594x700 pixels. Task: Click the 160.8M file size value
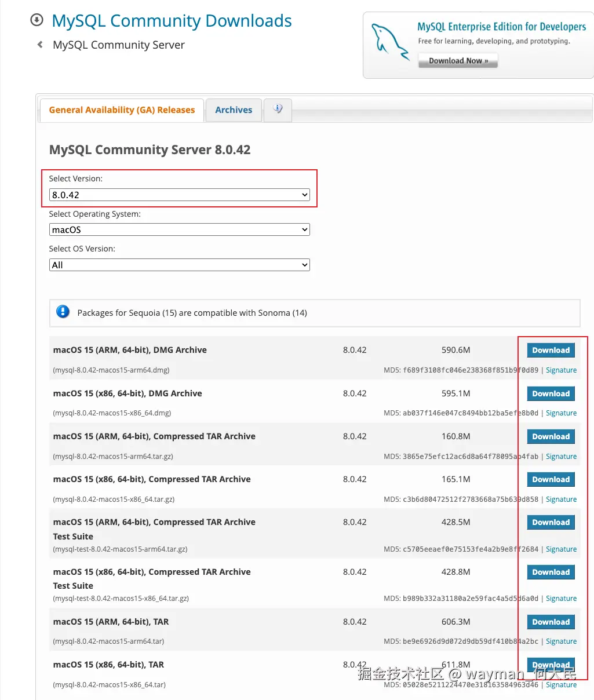tap(455, 436)
